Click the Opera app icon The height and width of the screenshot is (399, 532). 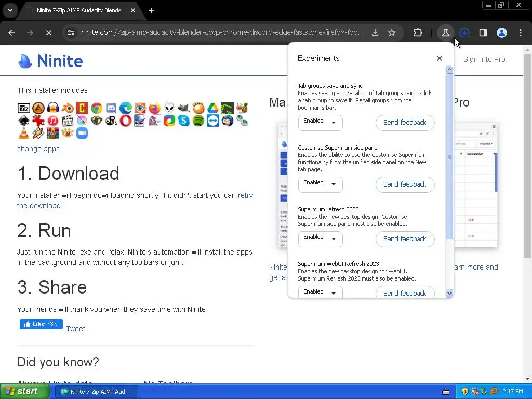(126, 121)
